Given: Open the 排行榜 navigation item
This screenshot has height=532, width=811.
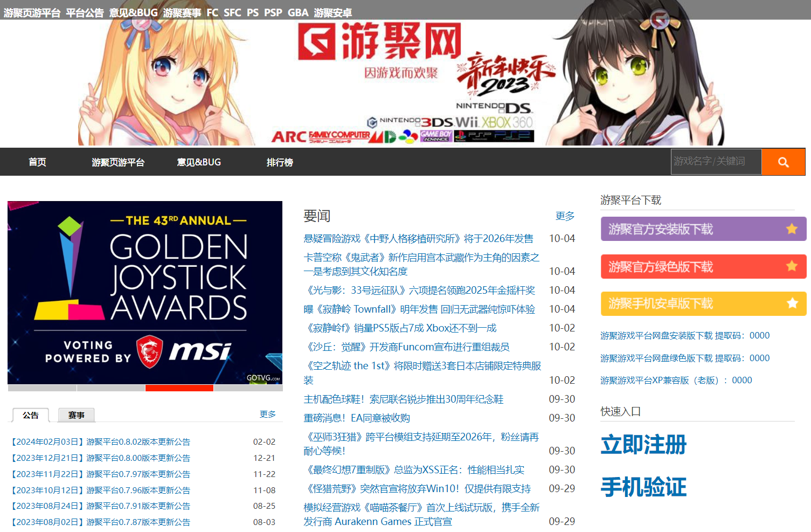Looking at the screenshot, I should pyautogui.click(x=279, y=162).
